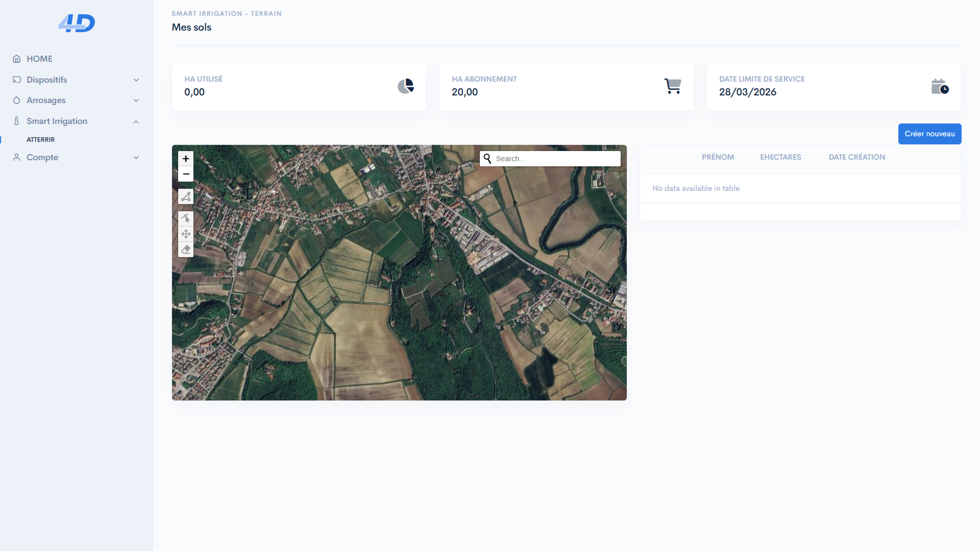Select the draw polygon tool
This screenshot has height=551, width=980.
(x=186, y=197)
